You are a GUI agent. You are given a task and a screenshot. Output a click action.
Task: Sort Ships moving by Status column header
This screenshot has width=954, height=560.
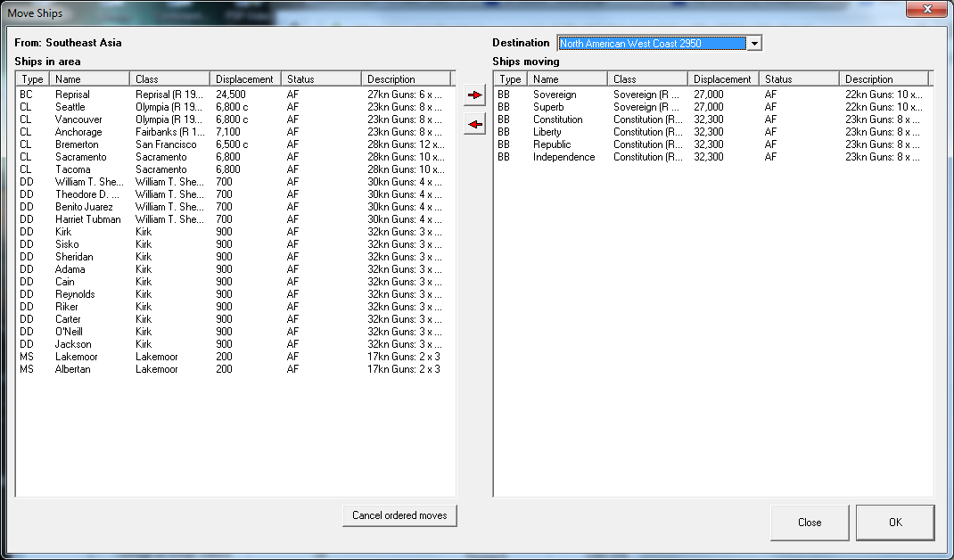(x=800, y=79)
